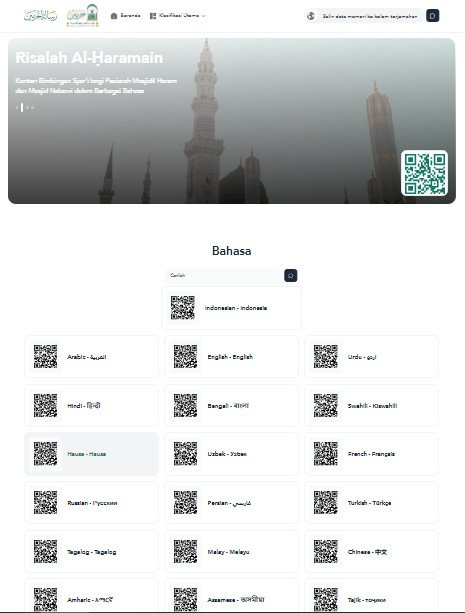Select the active slide indicator on banner

click(22, 107)
